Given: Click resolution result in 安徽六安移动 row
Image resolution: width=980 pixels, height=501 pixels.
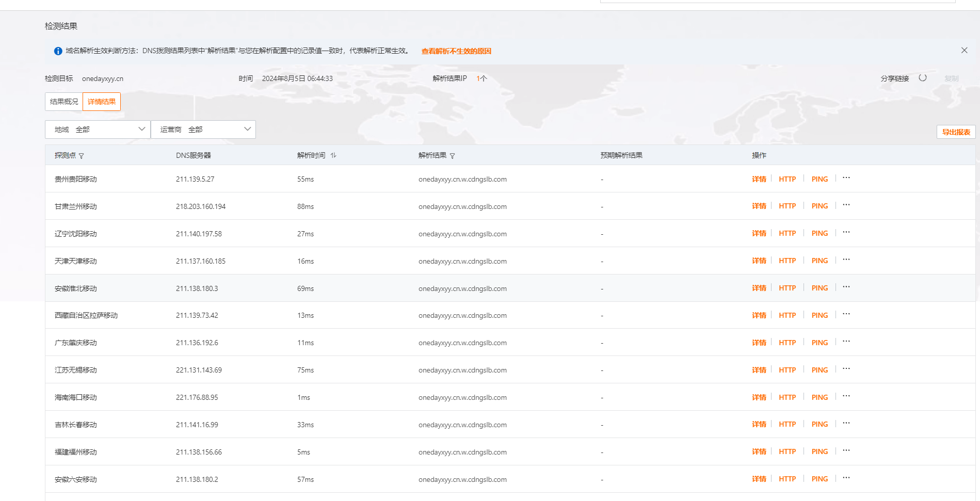Looking at the screenshot, I should [x=462, y=479].
